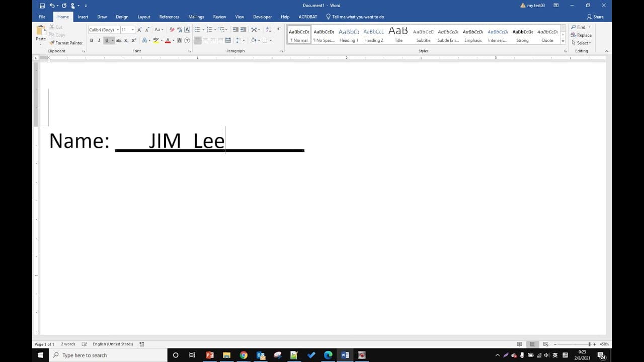Screen dimensions: 644x362
Task: Apply red font color
Action: pos(168,40)
